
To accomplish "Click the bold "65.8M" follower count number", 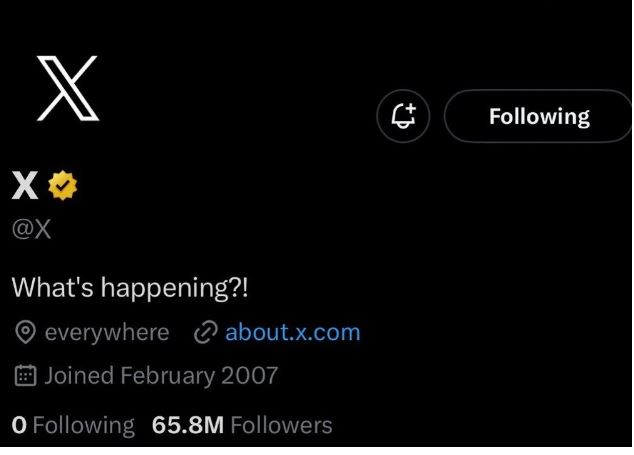I will coord(188,425).
